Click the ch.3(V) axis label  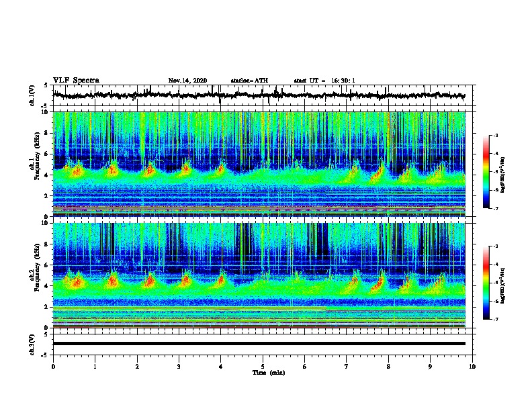coord(32,345)
